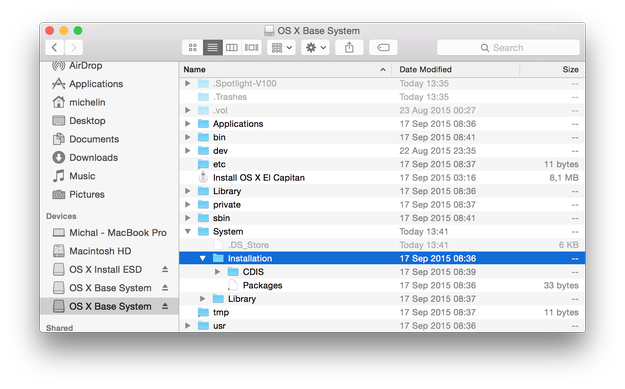Focus the Search field

[x=508, y=47]
